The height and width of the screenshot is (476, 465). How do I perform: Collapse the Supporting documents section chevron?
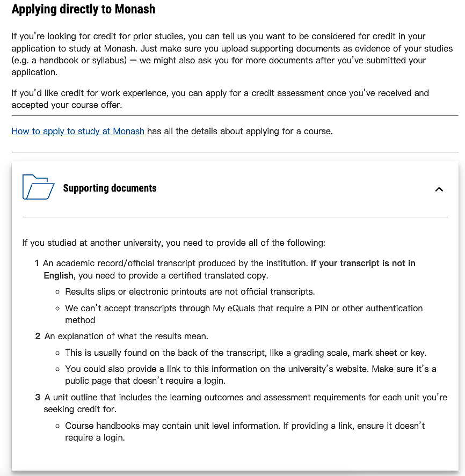(439, 189)
